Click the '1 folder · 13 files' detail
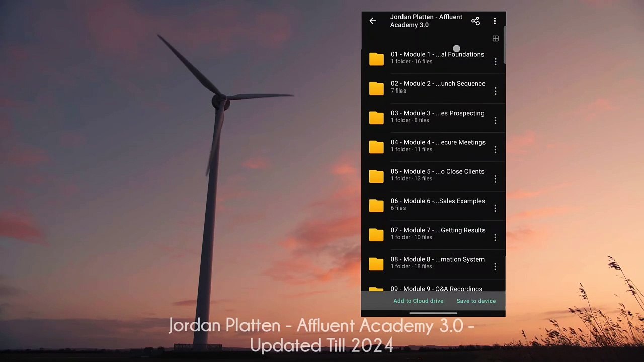This screenshot has width=644, height=362. coord(412,178)
